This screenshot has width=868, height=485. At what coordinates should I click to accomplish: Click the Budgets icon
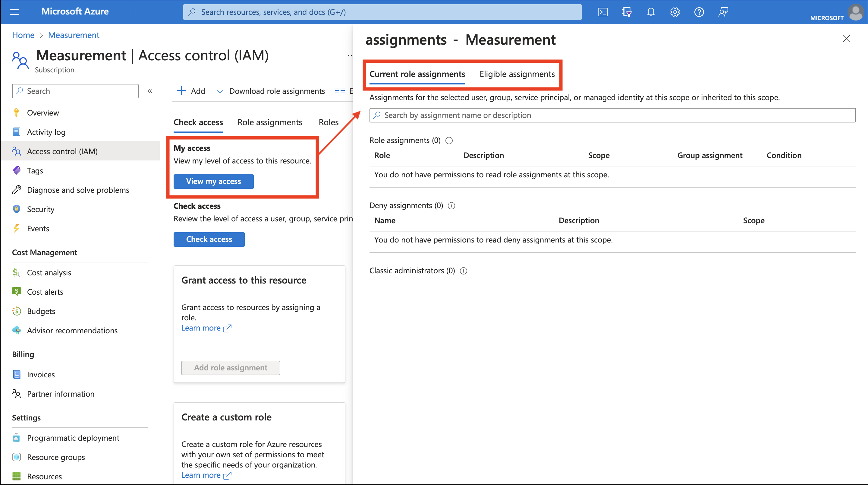(16, 311)
